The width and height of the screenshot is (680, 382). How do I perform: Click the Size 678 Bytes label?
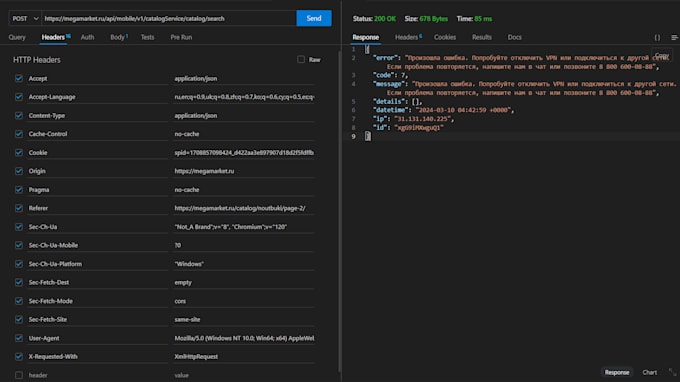[426, 19]
